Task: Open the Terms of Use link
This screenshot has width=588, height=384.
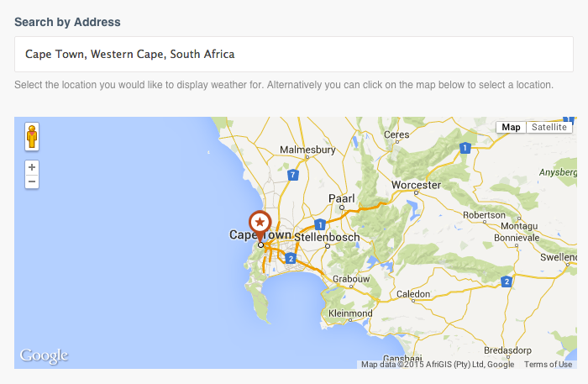Action: [548, 365]
